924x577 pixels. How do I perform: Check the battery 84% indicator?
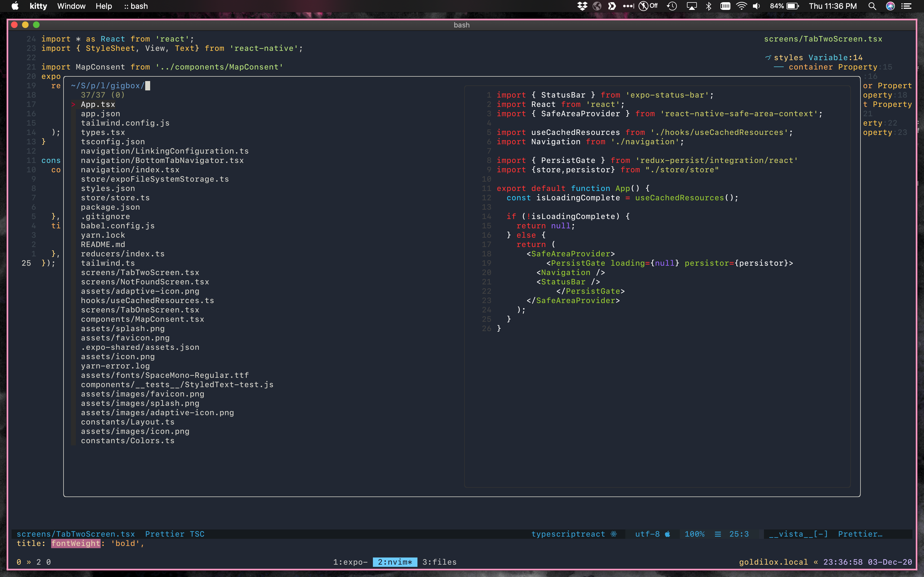pos(784,6)
